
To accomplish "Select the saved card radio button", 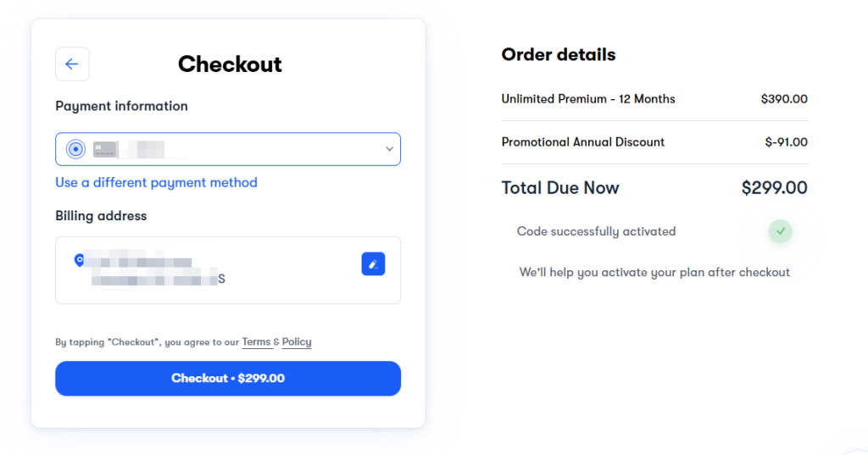I will (75, 149).
